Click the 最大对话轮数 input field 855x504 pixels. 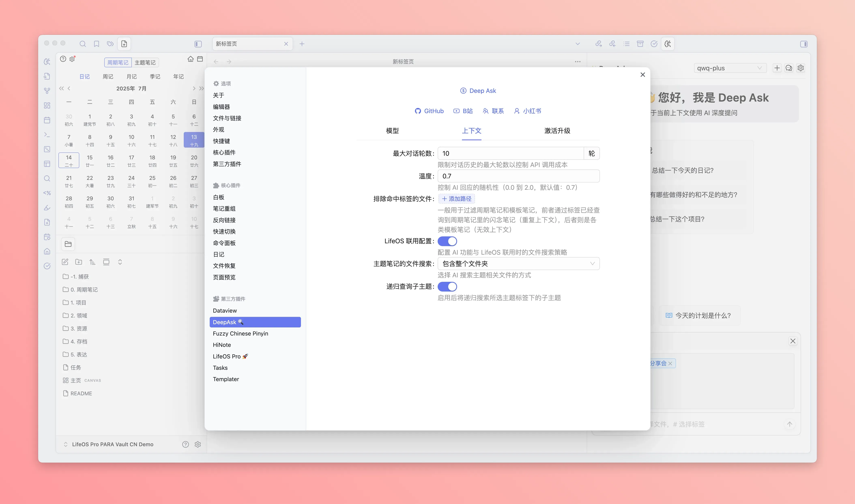coord(511,153)
